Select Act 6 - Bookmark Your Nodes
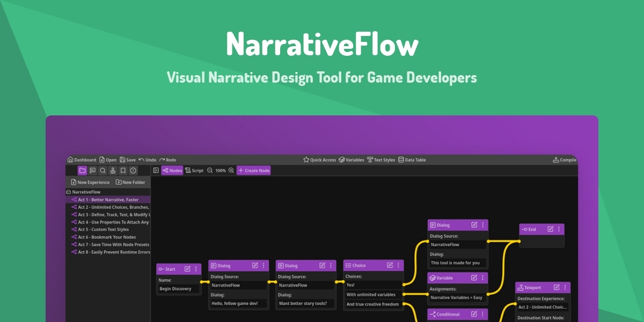The height and width of the screenshot is (322, 644). [108, 237]
